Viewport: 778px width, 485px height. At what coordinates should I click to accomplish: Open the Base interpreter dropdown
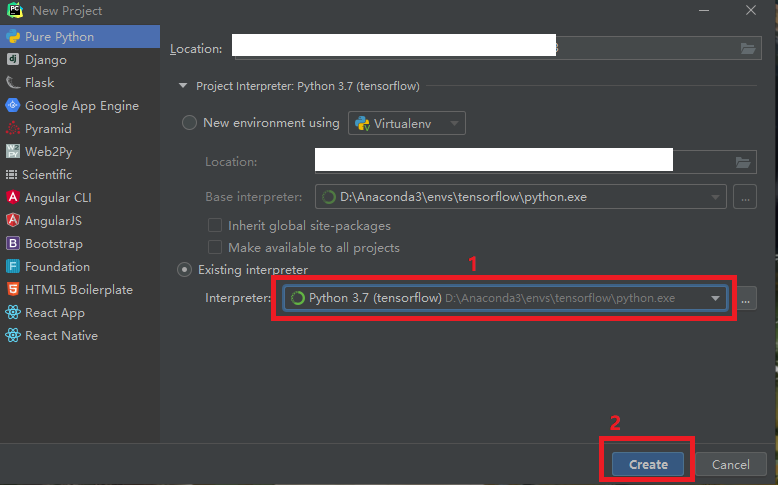[521, 197]
